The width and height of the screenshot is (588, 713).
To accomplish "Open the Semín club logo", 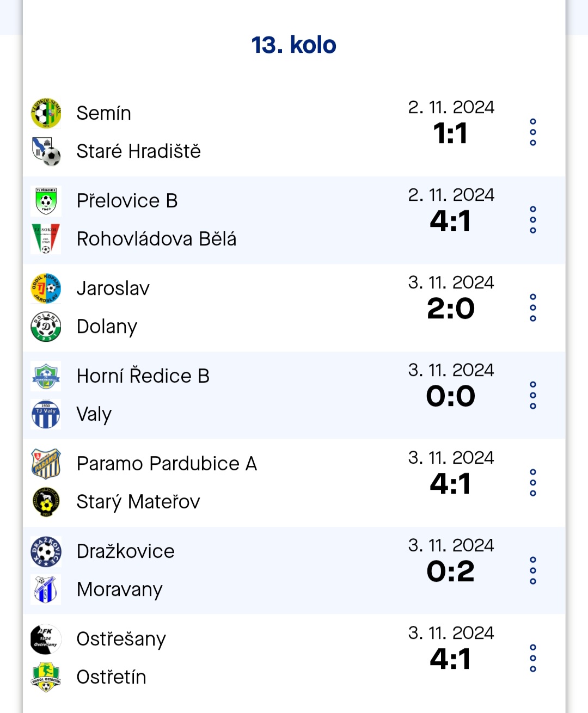I will pyautogui.click(x=46, y=113).
